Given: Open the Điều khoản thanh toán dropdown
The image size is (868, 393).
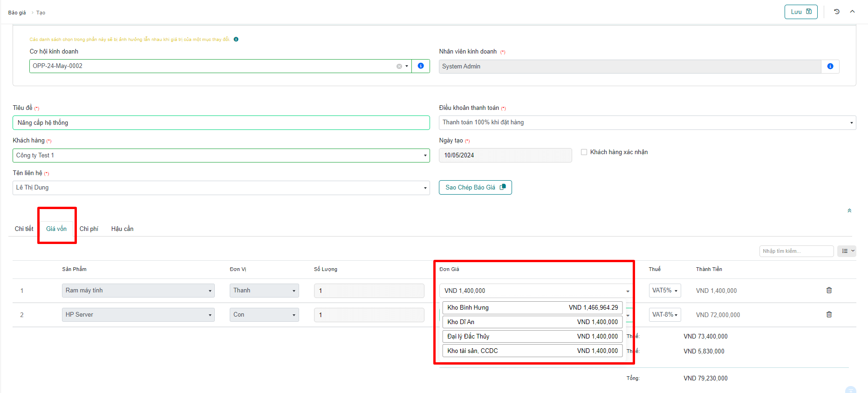Looking at the screenshot, I should tap(647, 122).
